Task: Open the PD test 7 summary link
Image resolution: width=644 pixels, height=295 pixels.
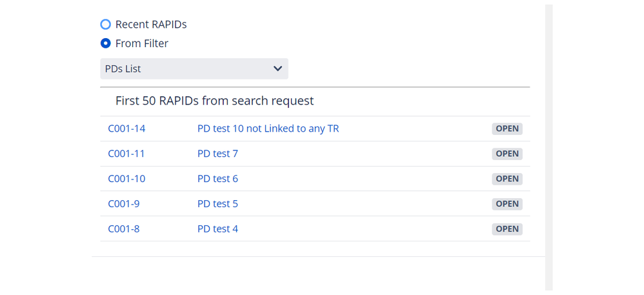Action: click(217, 154)
